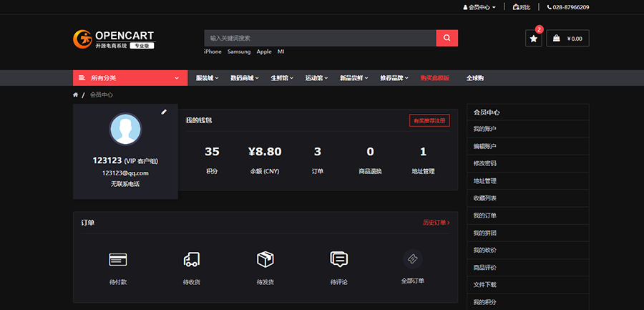Click the 0 商品退换 count
The height and width of the screenshot is (310, 644).
(x=371, y=152)
